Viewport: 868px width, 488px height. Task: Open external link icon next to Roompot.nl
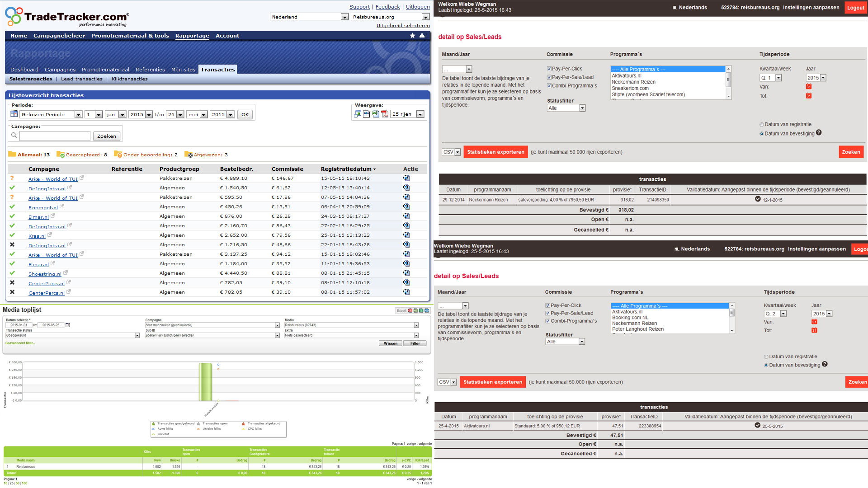[62, 206]
